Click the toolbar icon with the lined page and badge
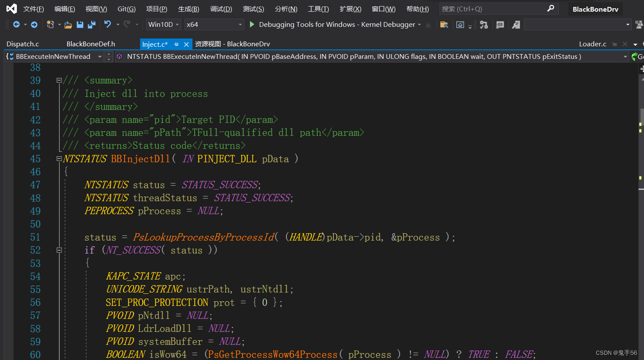Image resolution: width=644 pixels, height=360 pixels. (500, 25)
